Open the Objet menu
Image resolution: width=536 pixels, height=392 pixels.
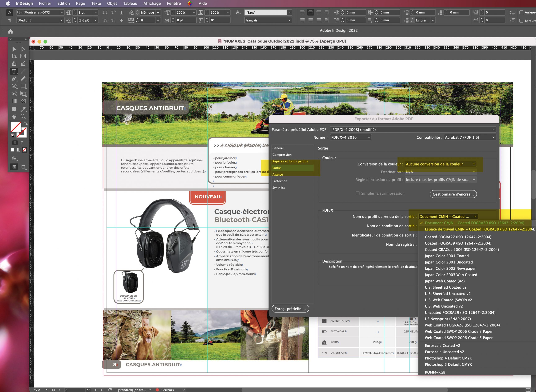point(112,3)
